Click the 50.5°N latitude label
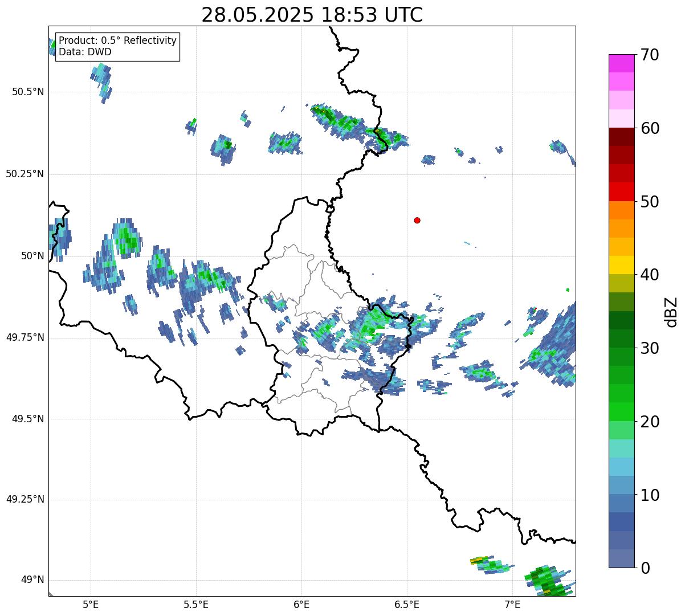 click(28, 92)
